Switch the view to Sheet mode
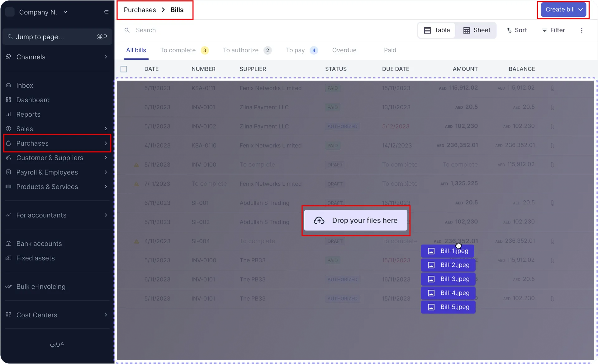 [x=476, y=30]
